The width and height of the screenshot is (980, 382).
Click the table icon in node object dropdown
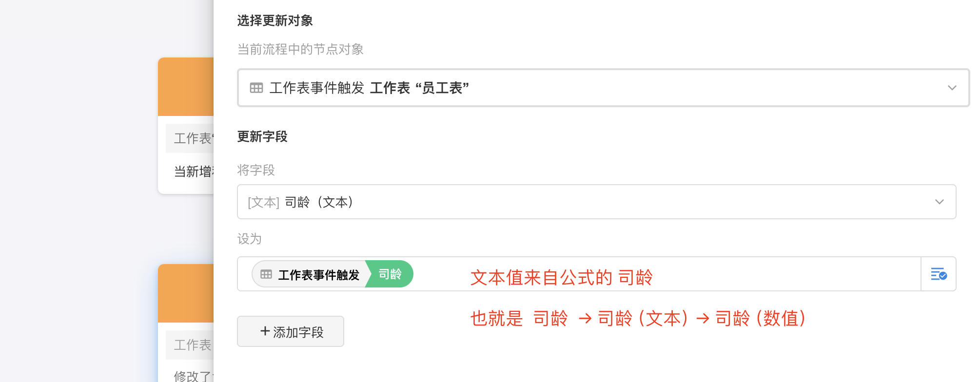256,88
